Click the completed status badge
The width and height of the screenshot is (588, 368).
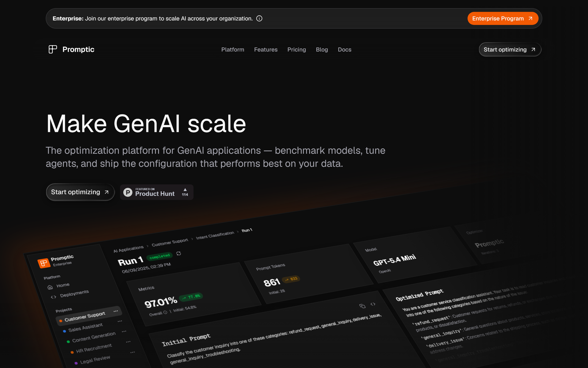tap(160, 256)
